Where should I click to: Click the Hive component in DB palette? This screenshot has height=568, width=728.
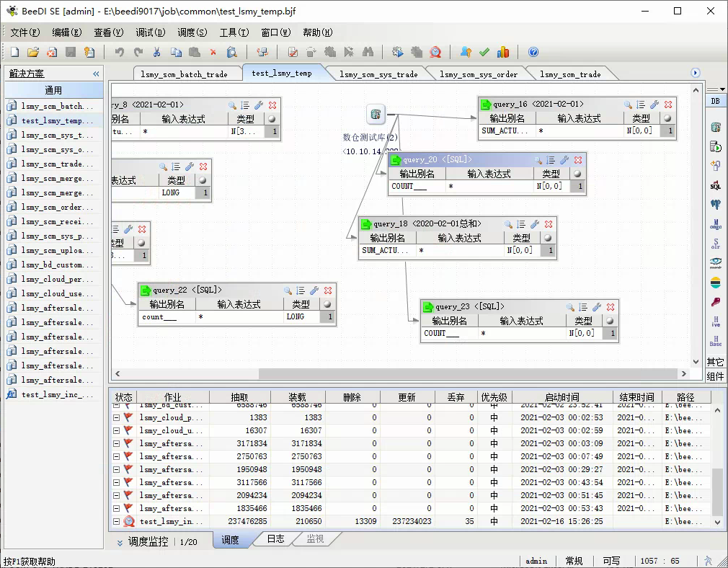click(716, 321)
